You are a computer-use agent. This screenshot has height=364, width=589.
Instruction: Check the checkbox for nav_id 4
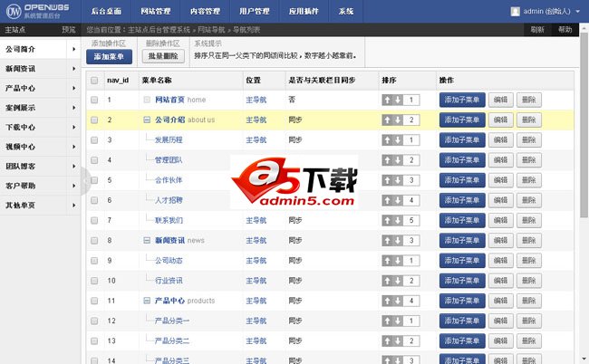click(x=94, y=160)
